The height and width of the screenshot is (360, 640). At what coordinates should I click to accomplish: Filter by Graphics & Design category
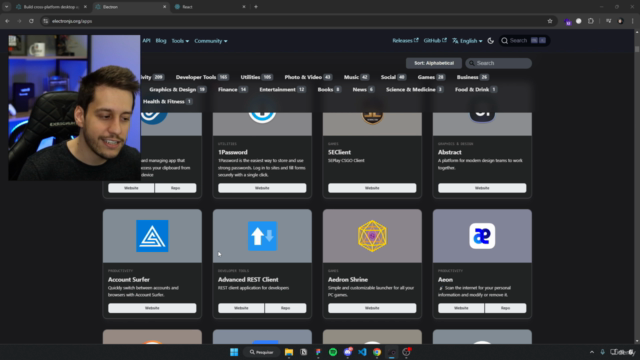pos(178,89)
